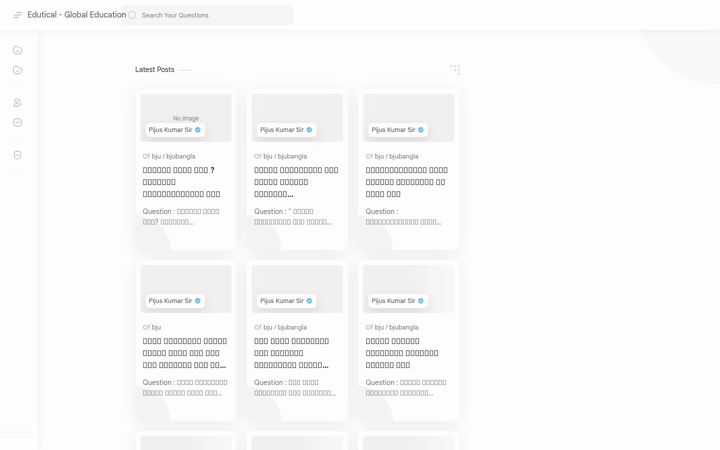This screenshot has height=450, width=720.
Task: Open the bju category link under the No image card
Action: [x=156, y=156]
